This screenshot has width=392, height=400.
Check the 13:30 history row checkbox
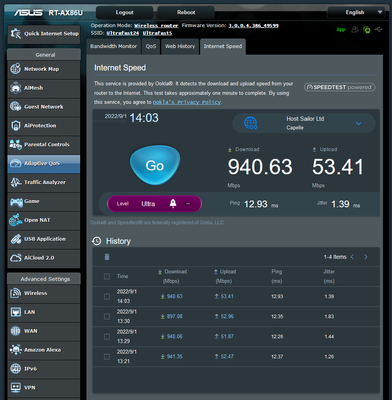(107, 316)
